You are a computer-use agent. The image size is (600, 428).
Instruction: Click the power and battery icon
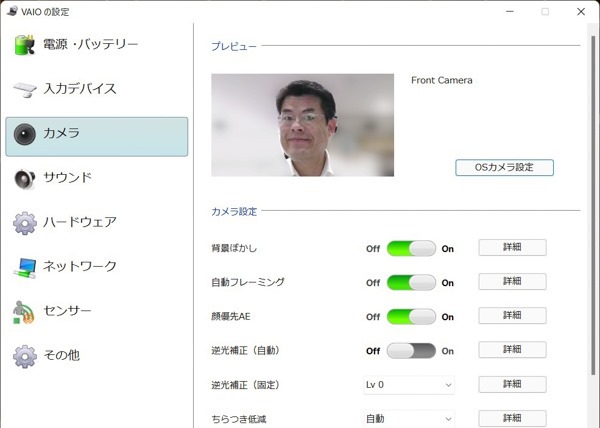(25, 45)
